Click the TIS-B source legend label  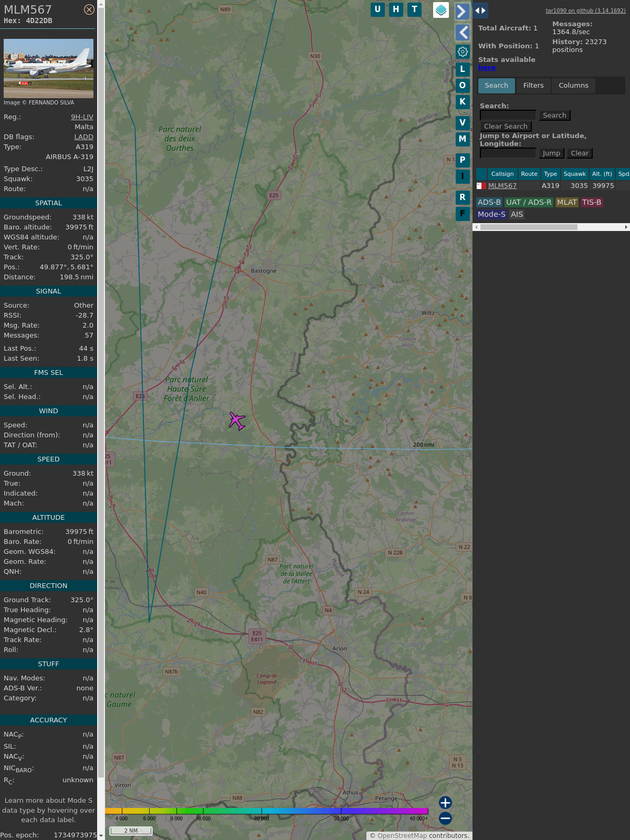point(592,202)
